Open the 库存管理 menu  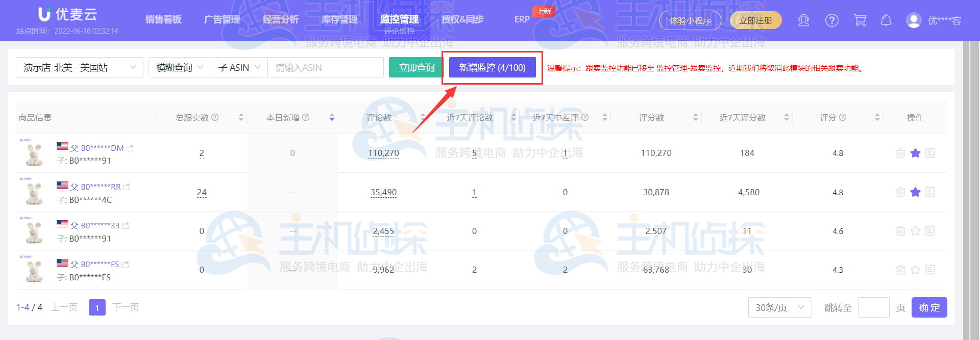point(339,19)
